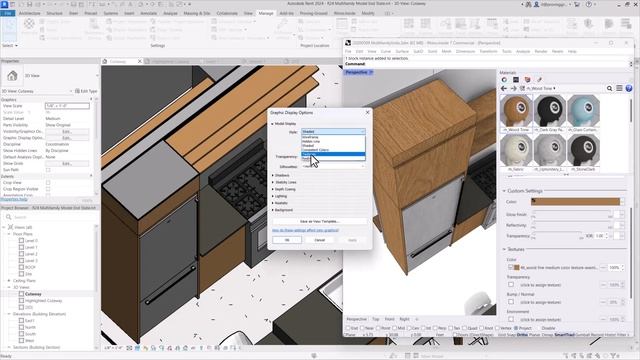This screenshot has width=640, height=360.
Task: Click the Edit Type icon in Properties palette
Action: (77, 91)
